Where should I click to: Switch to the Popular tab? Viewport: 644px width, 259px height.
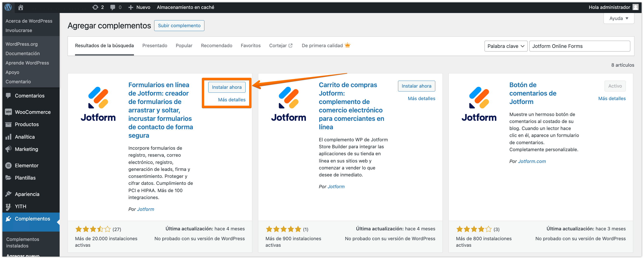click(184, 45)
